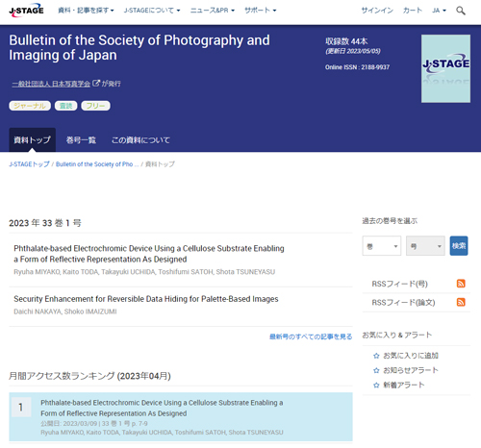Viewport: 481px width, 448px height.
Task: Open the Security Enhancement for Reversible Data Hiding article
Action: point(146,299)
